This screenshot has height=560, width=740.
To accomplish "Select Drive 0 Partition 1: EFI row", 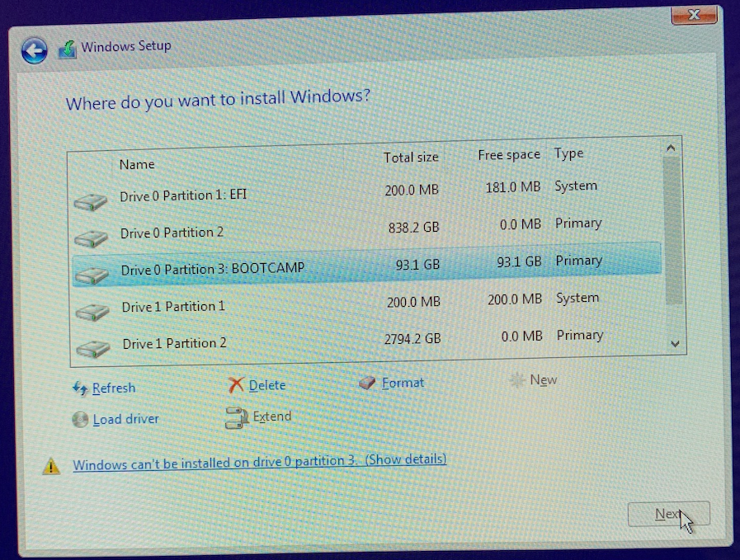I will 366,193.
